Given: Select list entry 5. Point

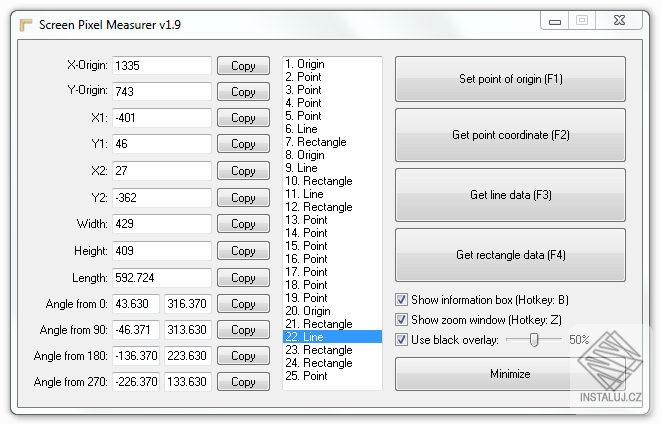Looking at the screenshot, I should tap(332, 116).
